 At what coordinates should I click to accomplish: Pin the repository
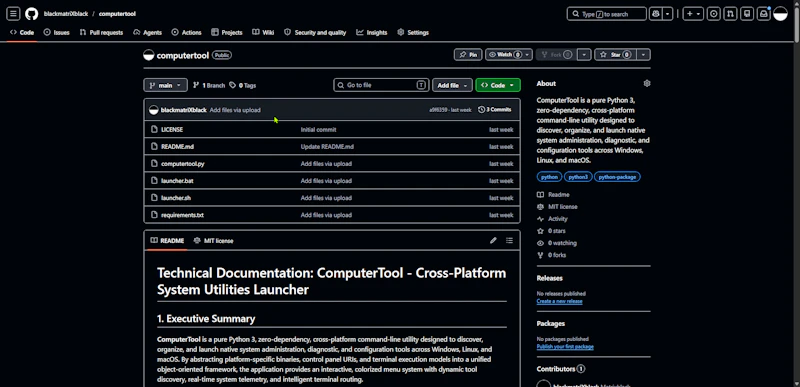pyautogui.click(x=468, y=55)
